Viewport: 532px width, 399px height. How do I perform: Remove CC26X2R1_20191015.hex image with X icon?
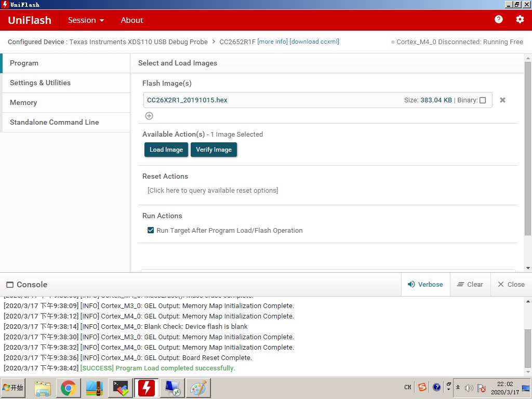[502, 100]
